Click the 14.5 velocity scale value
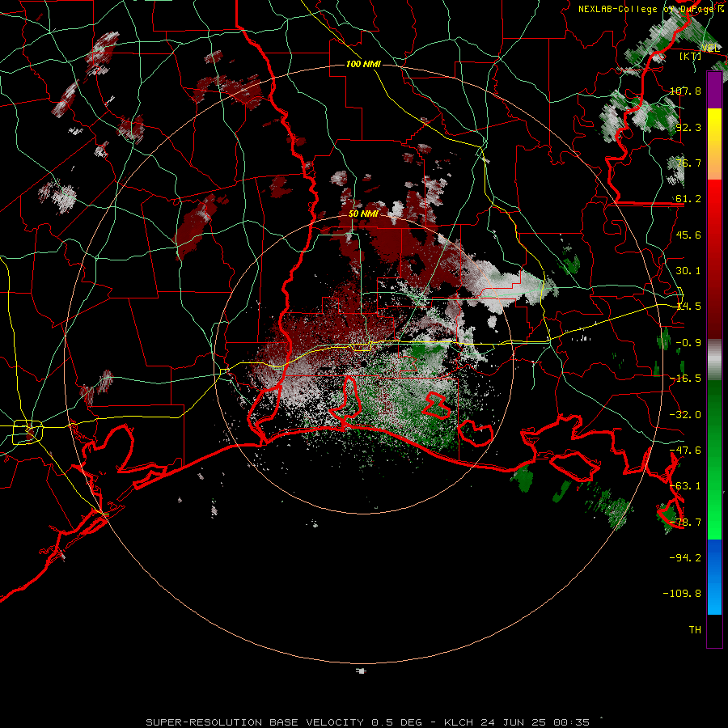The image size is (728, 728). [688, 306]
